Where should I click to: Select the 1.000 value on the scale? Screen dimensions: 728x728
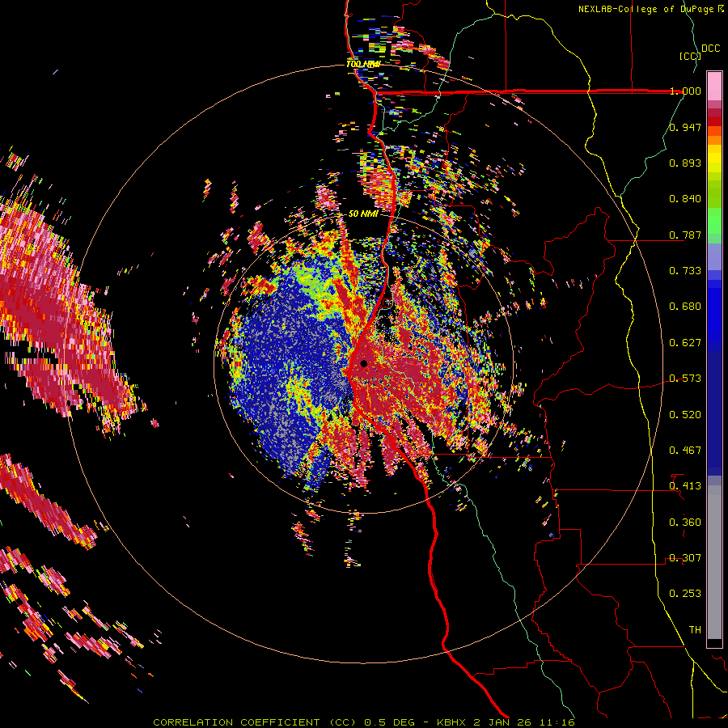[x=685, y=91]
